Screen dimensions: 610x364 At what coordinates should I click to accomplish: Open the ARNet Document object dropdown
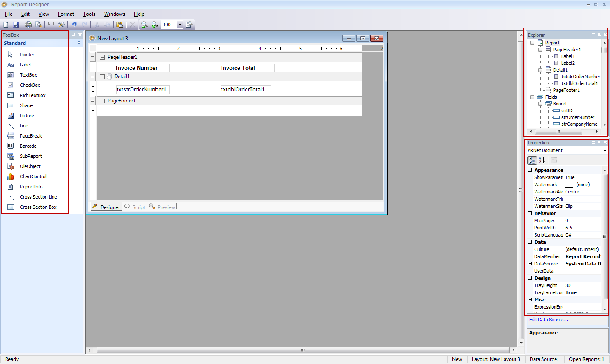605,151
